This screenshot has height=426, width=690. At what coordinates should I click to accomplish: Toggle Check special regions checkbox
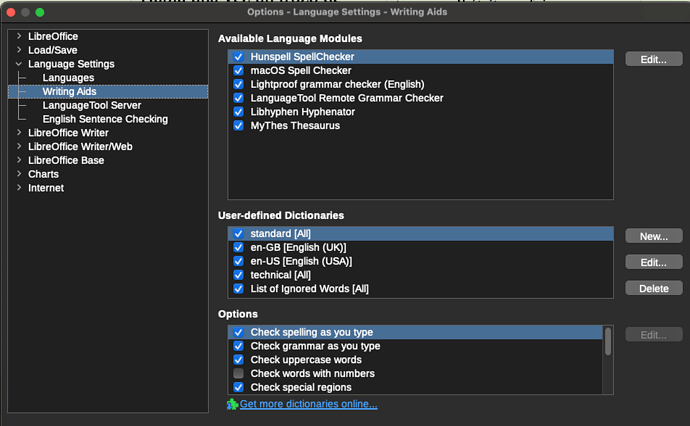(x=239, y=387)
